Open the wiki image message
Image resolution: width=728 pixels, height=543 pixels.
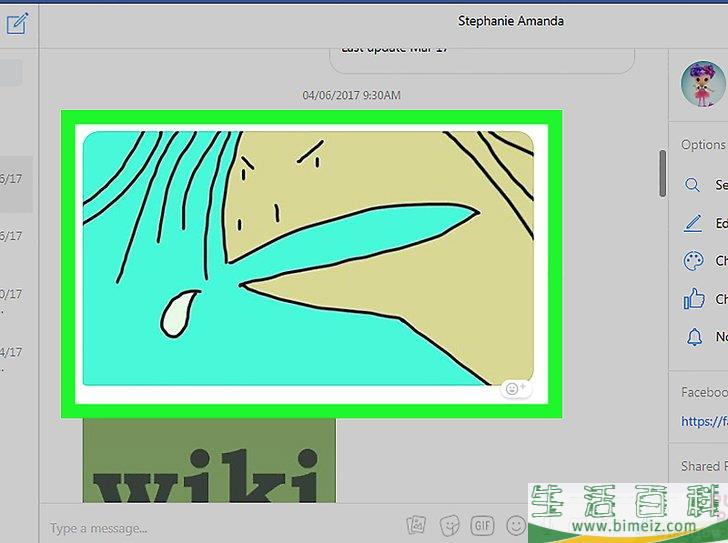[x=209, y=460]
